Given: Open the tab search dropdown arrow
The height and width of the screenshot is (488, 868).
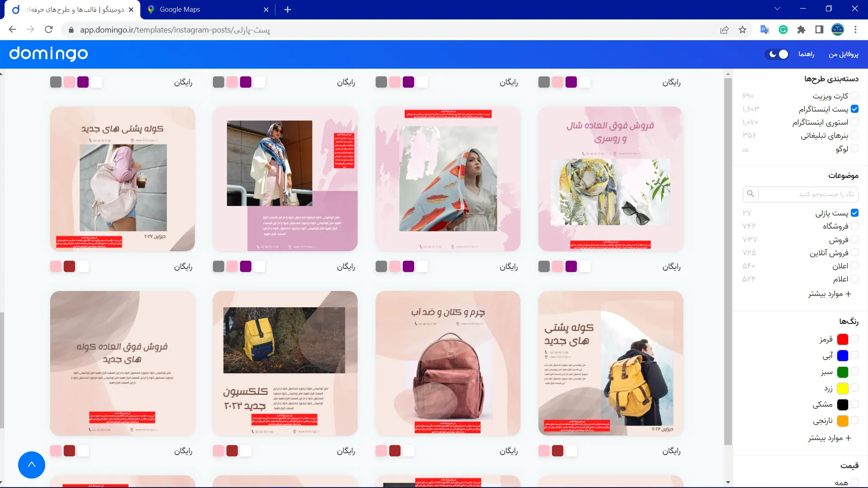Looking at the screenshot, I should pos(778,9).
